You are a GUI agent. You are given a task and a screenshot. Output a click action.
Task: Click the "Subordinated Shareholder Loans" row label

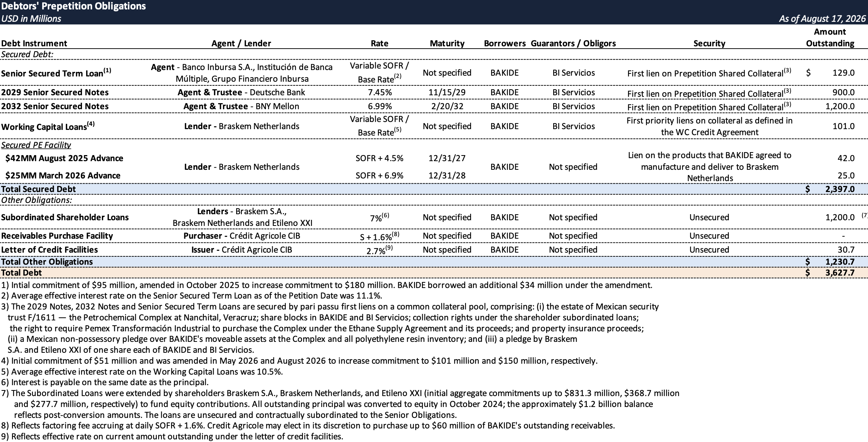[65, 217]
